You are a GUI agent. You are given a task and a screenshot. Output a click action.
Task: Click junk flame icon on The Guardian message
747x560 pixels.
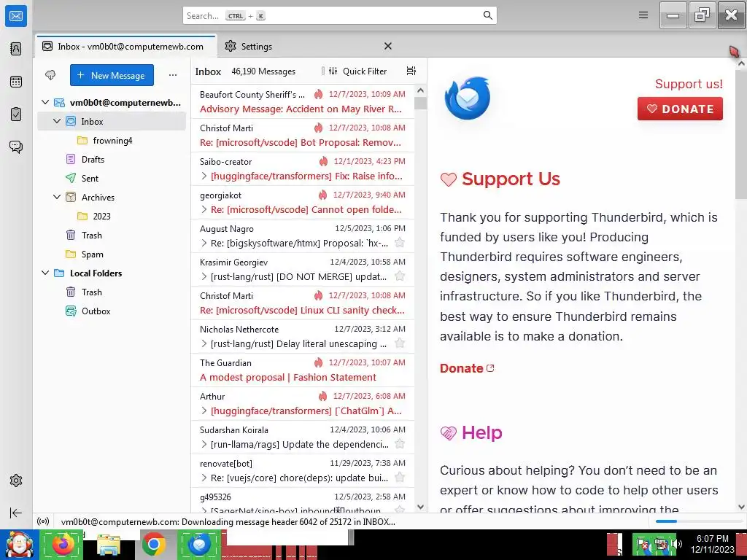coord(318,363)
